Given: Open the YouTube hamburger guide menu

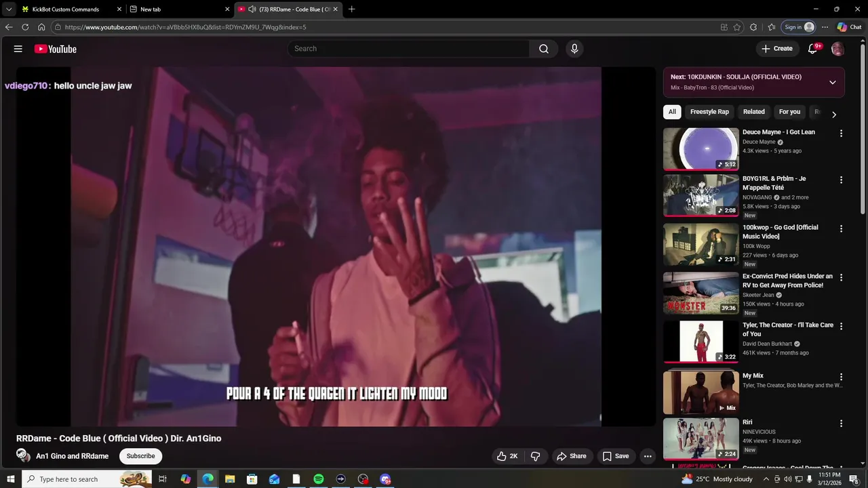Looking at the screenshot, I should pos(18,49).
